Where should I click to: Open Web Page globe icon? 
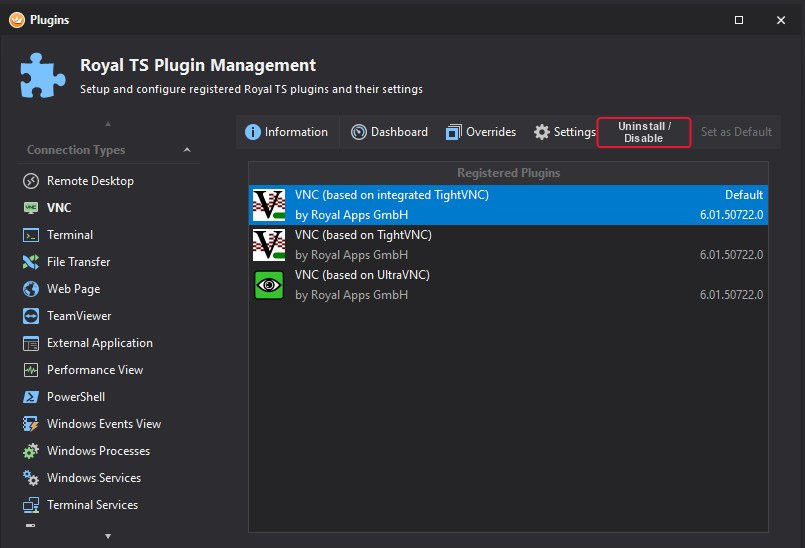point(30,289)
